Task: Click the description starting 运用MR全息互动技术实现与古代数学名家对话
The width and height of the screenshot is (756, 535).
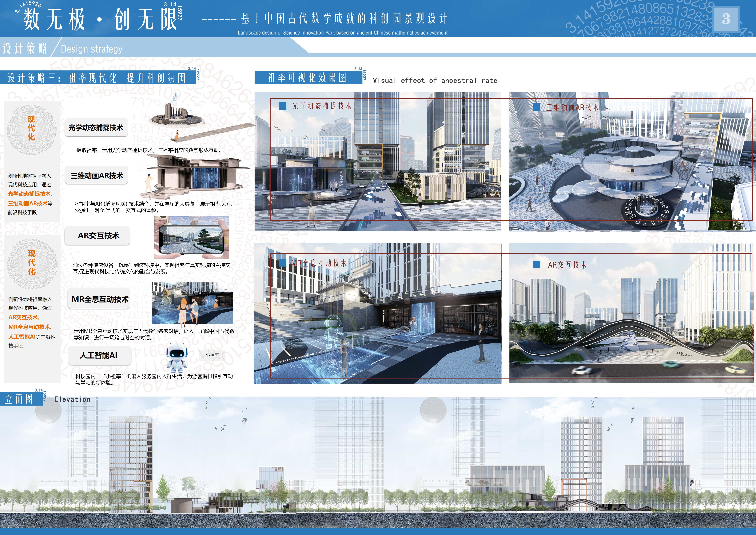Action: (154, 334)
